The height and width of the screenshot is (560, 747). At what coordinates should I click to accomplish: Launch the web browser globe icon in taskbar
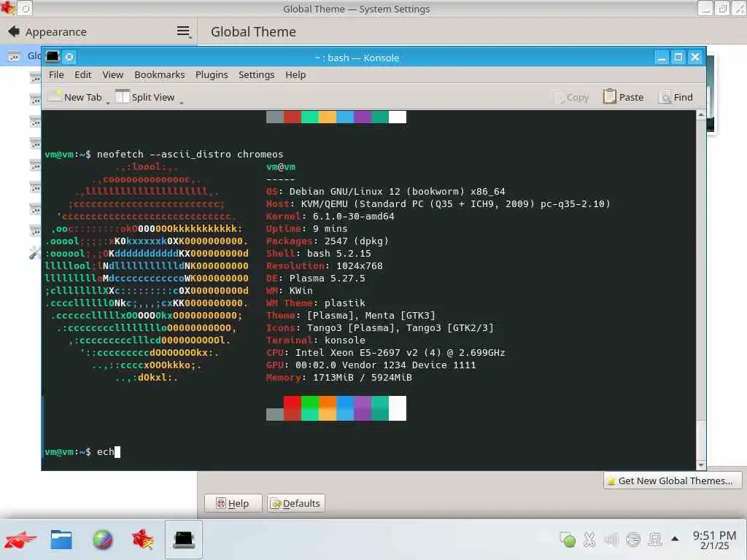(x=102, y=540)
